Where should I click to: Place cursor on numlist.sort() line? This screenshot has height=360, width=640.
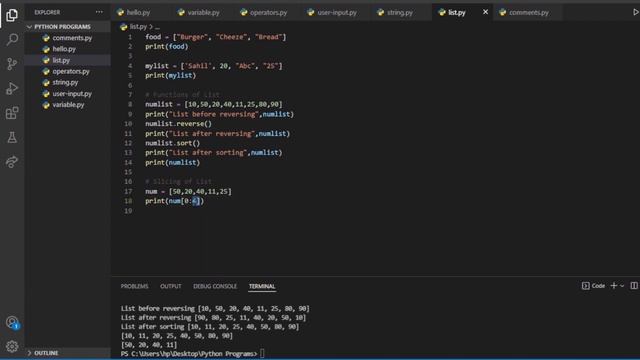(x=172, y=143)
